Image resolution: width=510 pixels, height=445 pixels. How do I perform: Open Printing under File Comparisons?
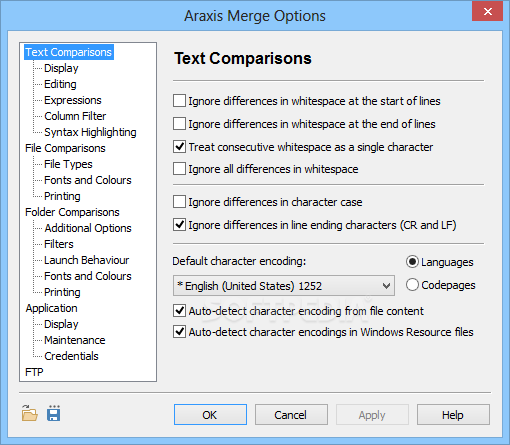click(x=62, y=196)
